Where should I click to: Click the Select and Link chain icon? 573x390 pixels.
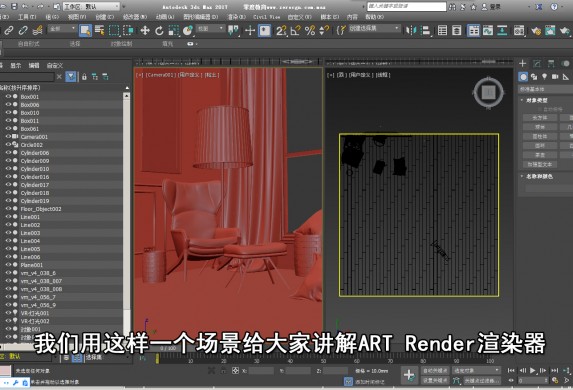[x=9, y=30]
